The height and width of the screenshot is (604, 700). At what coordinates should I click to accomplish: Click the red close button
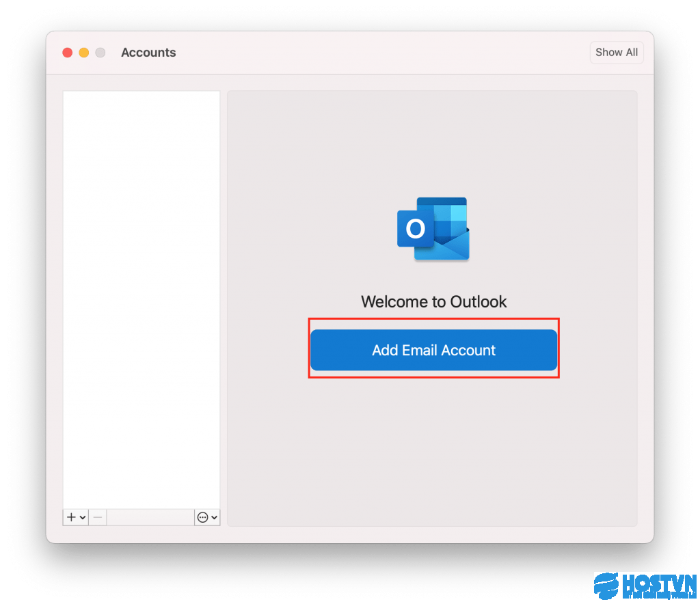(x=67, y=52)
